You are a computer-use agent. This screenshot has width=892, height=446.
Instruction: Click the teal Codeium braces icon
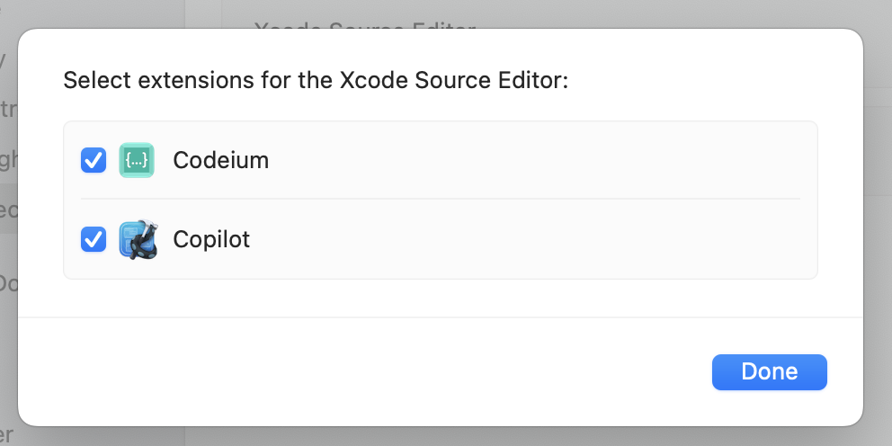[136, 160]
